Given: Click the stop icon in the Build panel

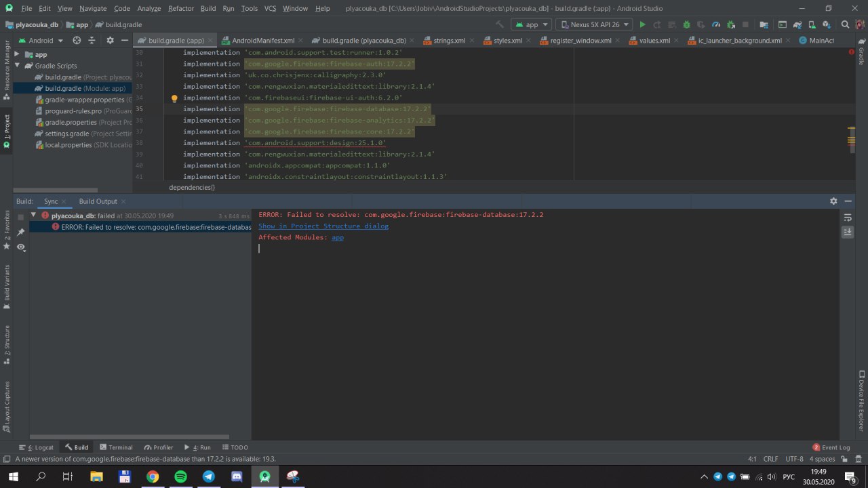Looking at the screenshot, I should coord(21,217).
